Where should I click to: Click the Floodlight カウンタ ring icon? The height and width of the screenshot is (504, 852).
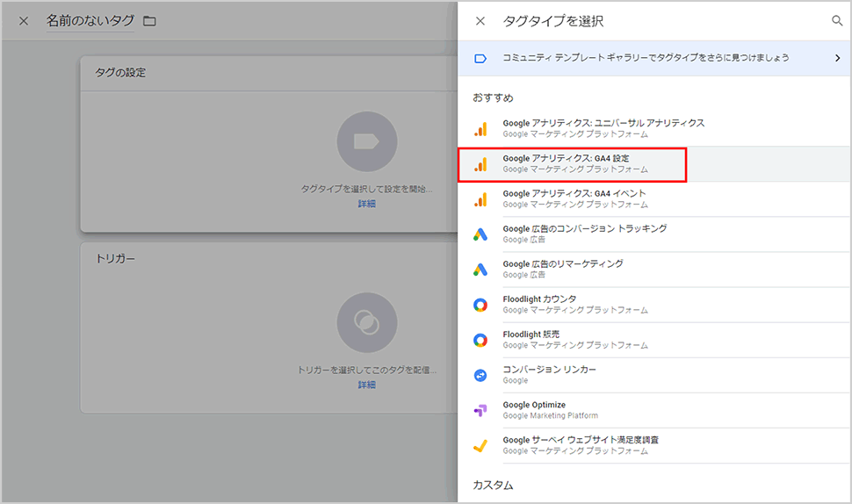(x=480, y=306)
